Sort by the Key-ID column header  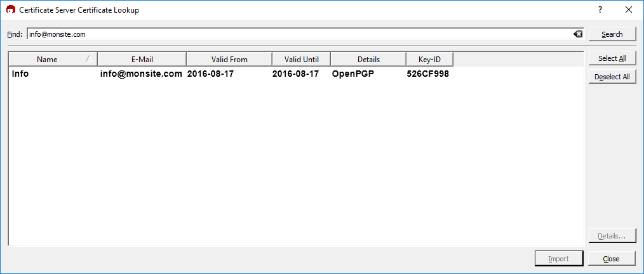coord(429,60)
